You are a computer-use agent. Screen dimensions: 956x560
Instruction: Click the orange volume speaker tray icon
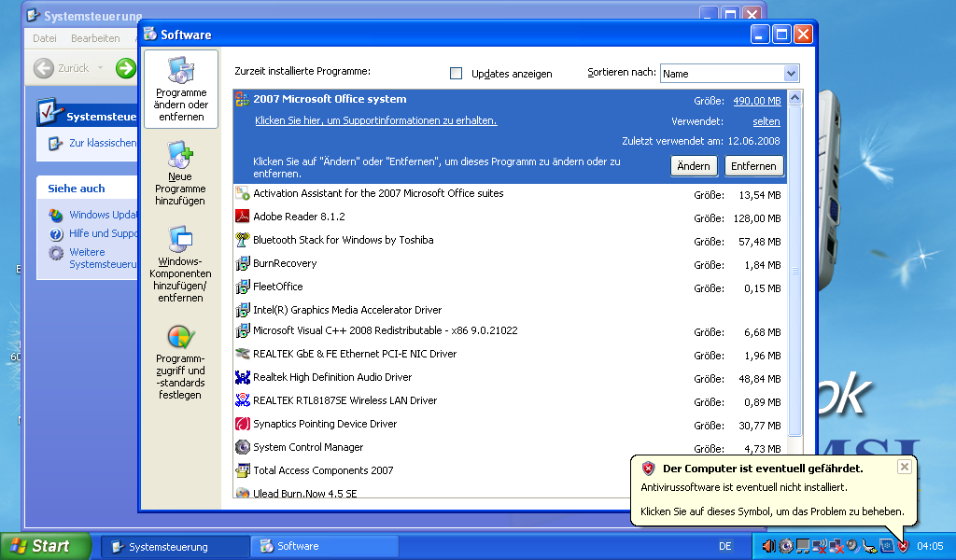click(769, 546)
